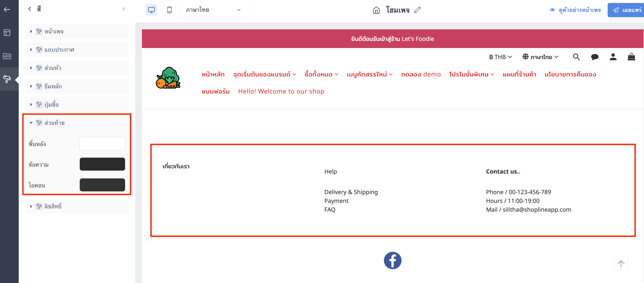
Task: Open the user account icon
Action: pos(613,57)
